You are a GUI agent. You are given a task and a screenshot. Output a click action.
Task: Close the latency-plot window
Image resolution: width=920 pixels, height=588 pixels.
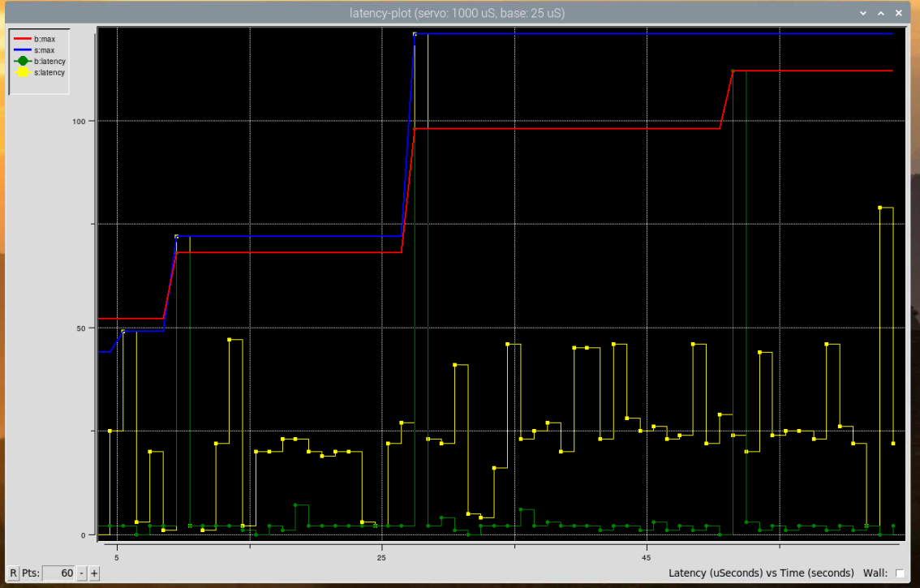click(898, 13)
